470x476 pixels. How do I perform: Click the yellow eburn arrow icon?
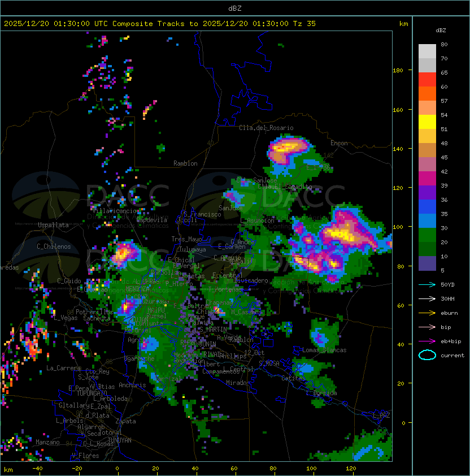click(427, 313)
